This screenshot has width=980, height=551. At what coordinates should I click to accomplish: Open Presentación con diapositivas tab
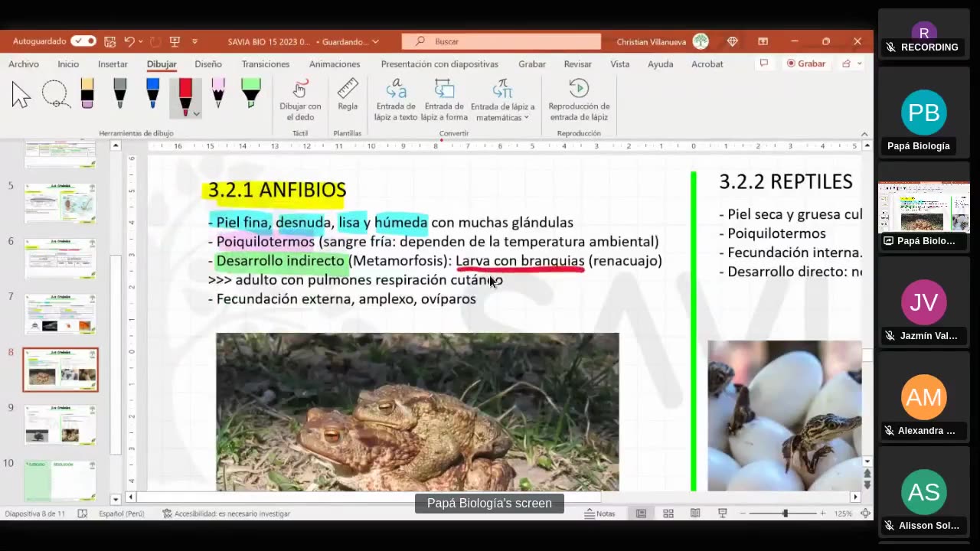coord(439,64)
